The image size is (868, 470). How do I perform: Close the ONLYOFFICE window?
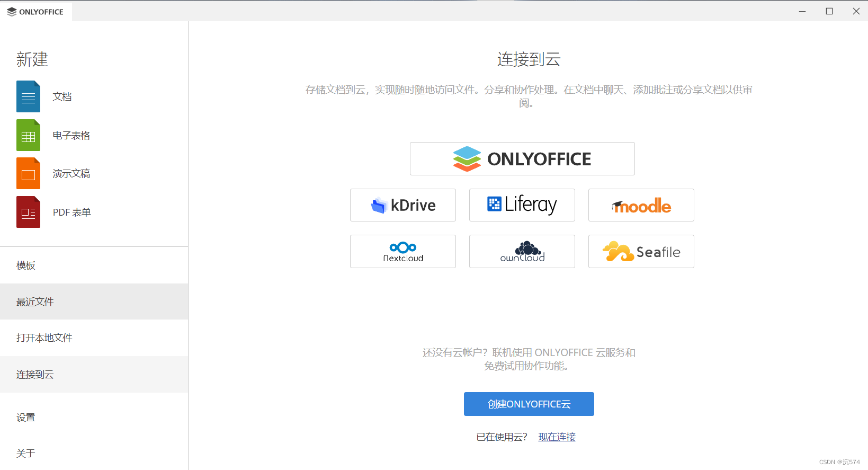[856, 11]
